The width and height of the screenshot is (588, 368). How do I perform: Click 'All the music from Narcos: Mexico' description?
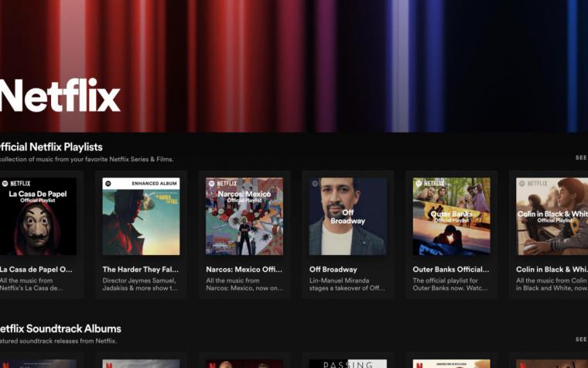click(244, 284)
